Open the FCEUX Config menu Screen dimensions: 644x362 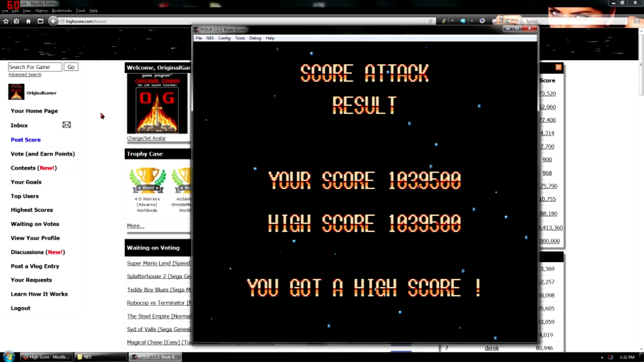click(224, 38)
